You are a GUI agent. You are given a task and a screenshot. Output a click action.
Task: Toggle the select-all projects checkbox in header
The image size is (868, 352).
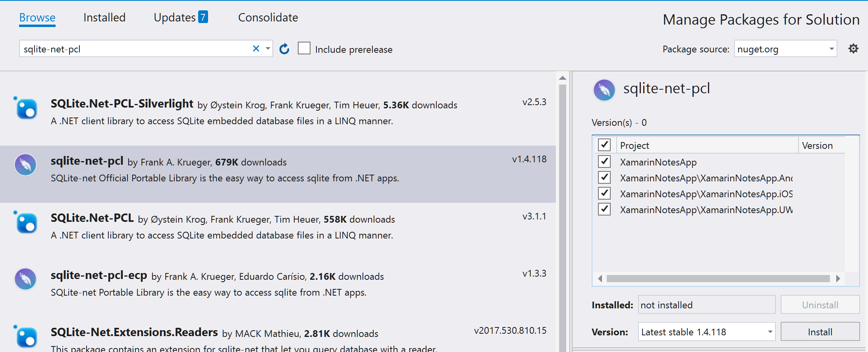point(604,145)
